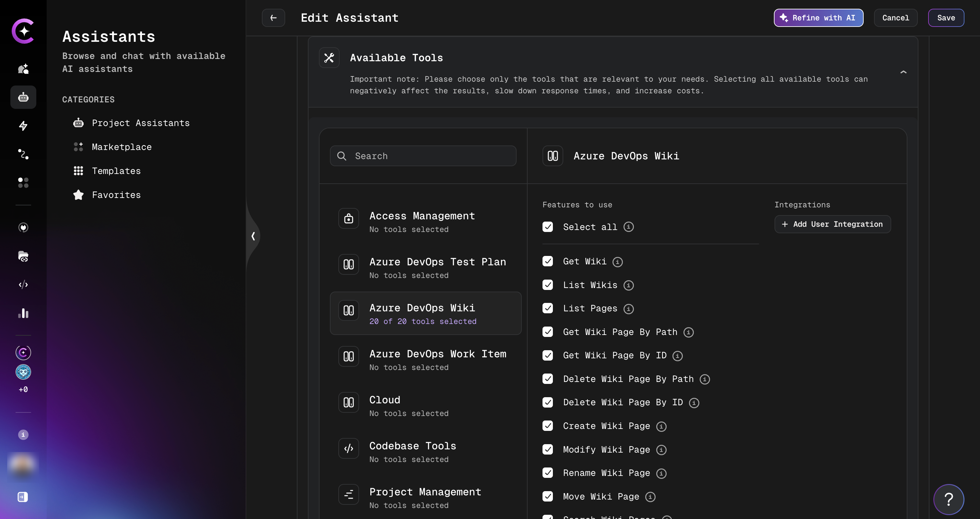This screenshot has height=519, width=980.
Task: Open the Workflows branching icon in sidebar
Action: pos(23,154)
